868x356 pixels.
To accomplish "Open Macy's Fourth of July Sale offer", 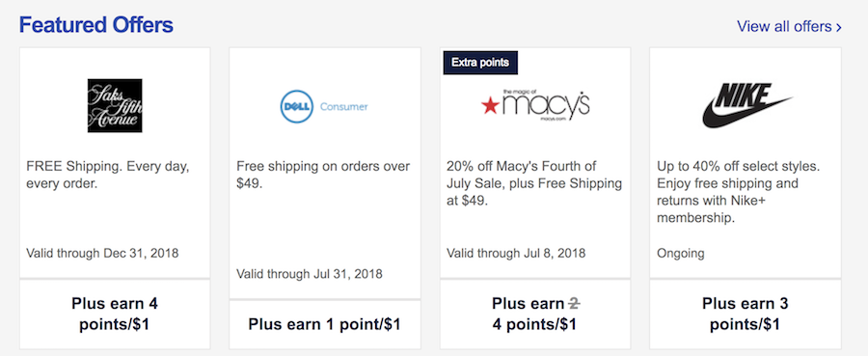I will [x=534, y=183].
